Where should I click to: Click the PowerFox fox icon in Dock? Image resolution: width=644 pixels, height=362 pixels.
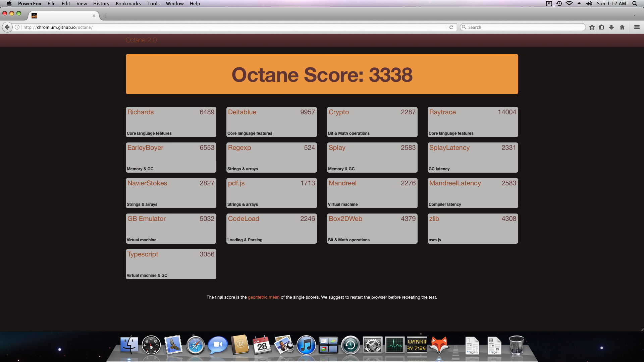point(439,345)
